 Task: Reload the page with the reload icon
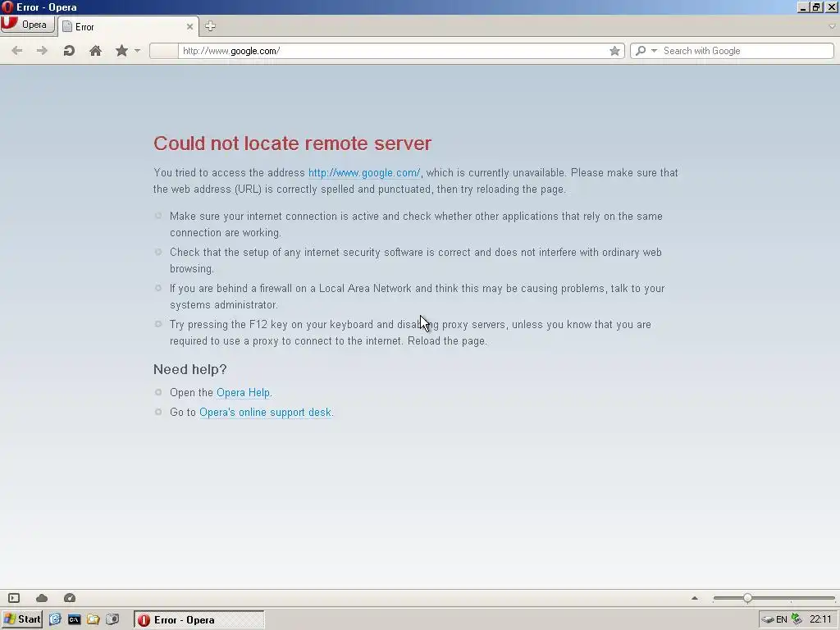click(69, 51)
